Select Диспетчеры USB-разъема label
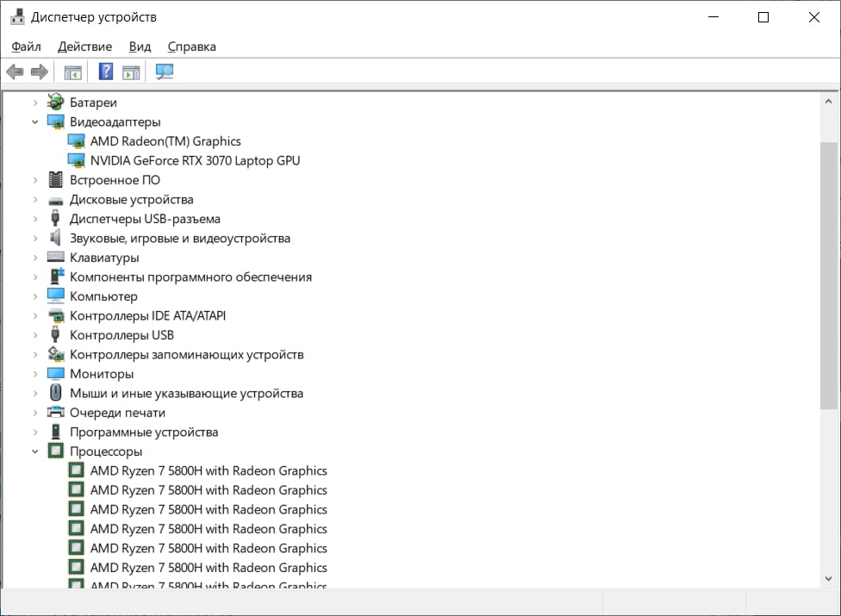Image resolution: width=841 pixels, height=616 pixels. tap(145, 219)
